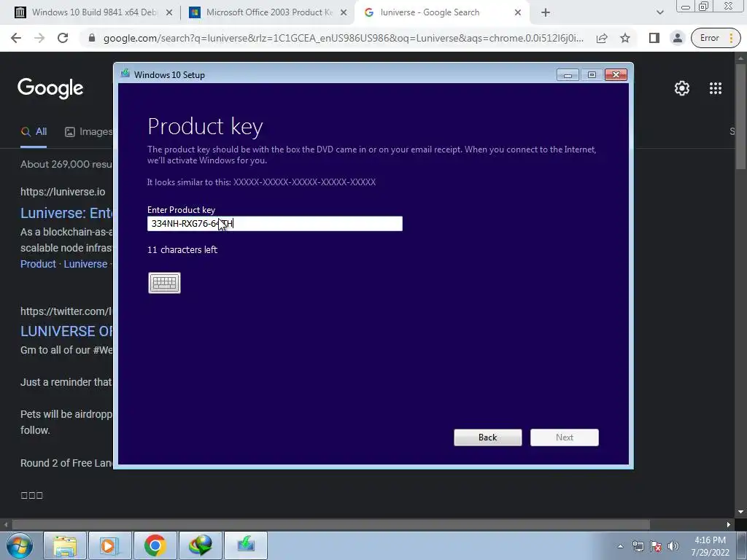Click the vertical scrollbar's down arrow
The height and width of the screenshot is (560, 747).
click(741, 513)
